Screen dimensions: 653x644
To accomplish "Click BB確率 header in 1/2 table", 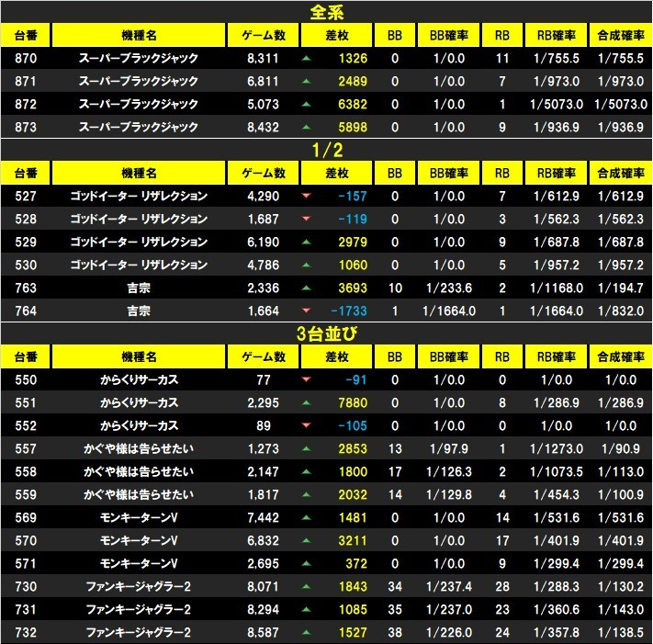I will [449, 173].
